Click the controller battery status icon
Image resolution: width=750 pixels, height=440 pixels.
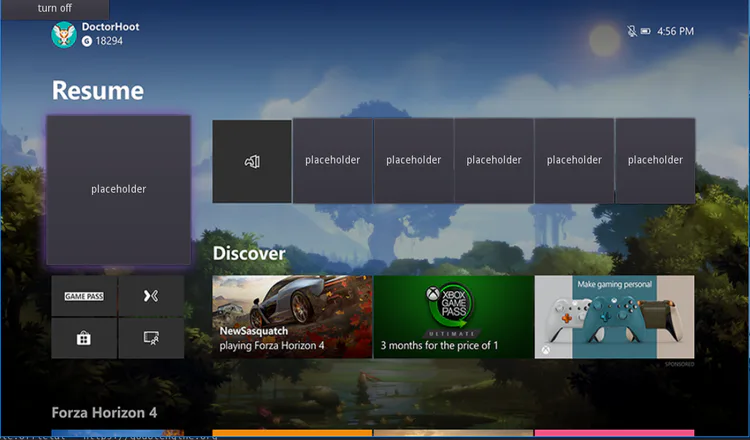click(x=646, y=32)
